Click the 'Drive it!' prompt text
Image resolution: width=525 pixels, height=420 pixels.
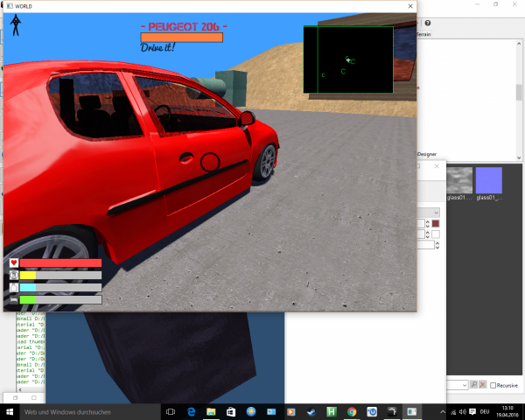click(158, 47)
